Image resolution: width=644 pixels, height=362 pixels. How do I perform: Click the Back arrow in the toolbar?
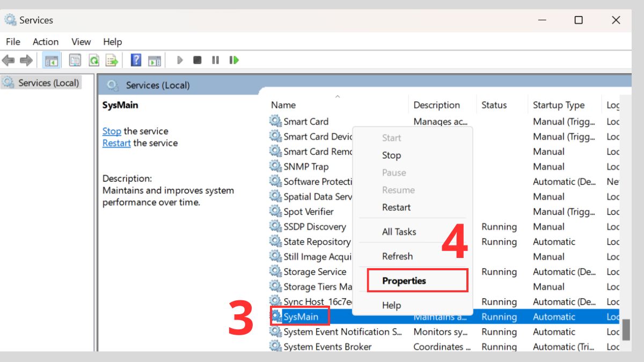(8, 60)
